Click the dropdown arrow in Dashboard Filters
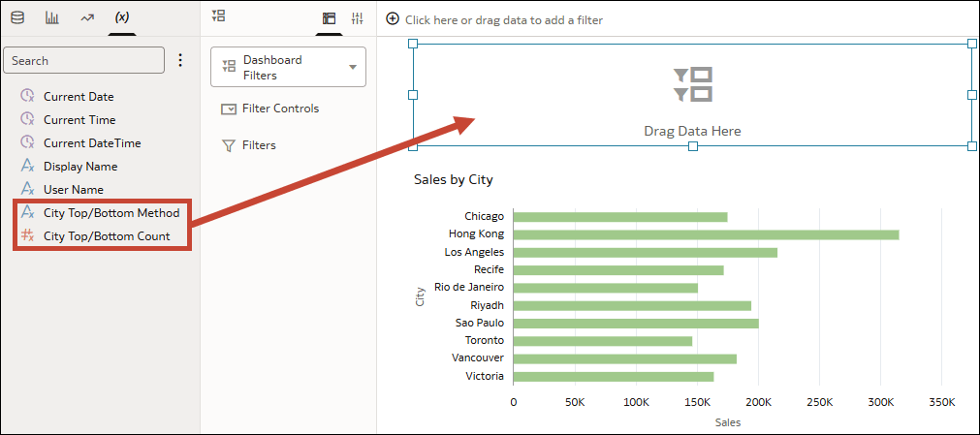The height and width of the screenshot is (435, 980). point(353,67)
